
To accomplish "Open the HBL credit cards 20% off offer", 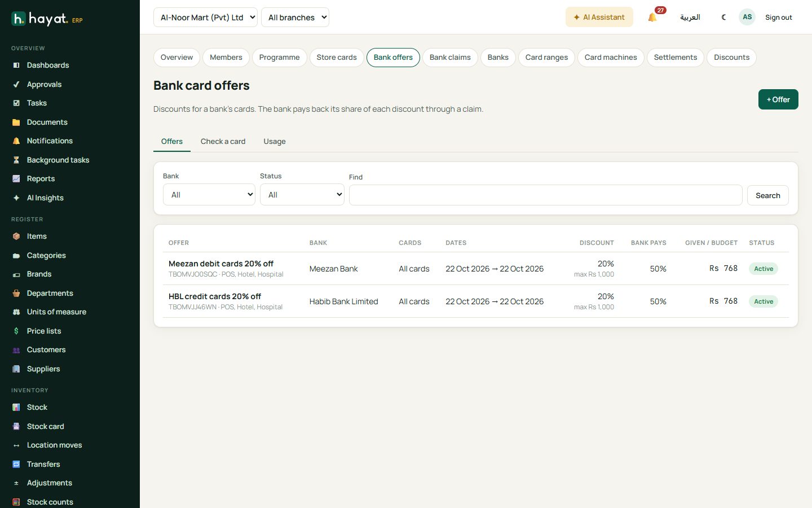I will [x=214, y=296].
